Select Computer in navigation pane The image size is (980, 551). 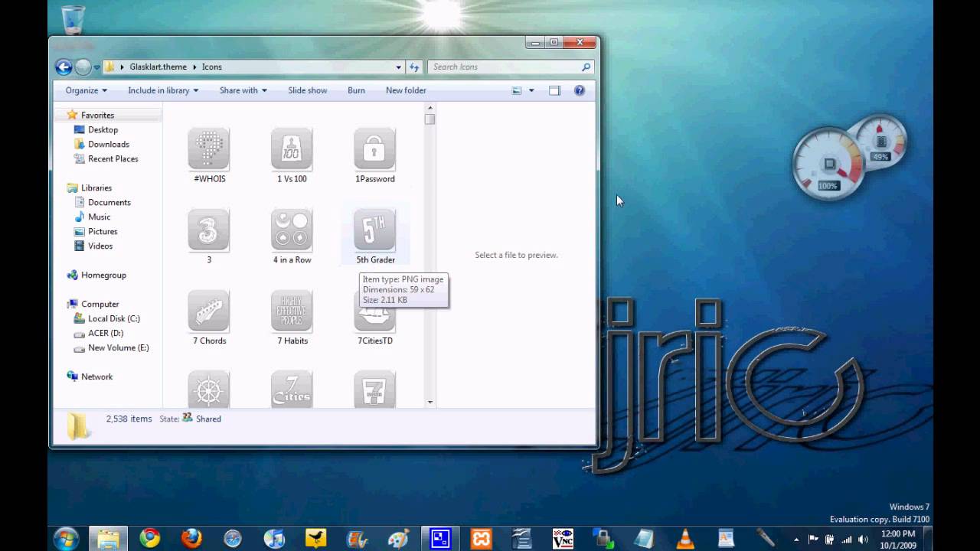pos(100,304)
